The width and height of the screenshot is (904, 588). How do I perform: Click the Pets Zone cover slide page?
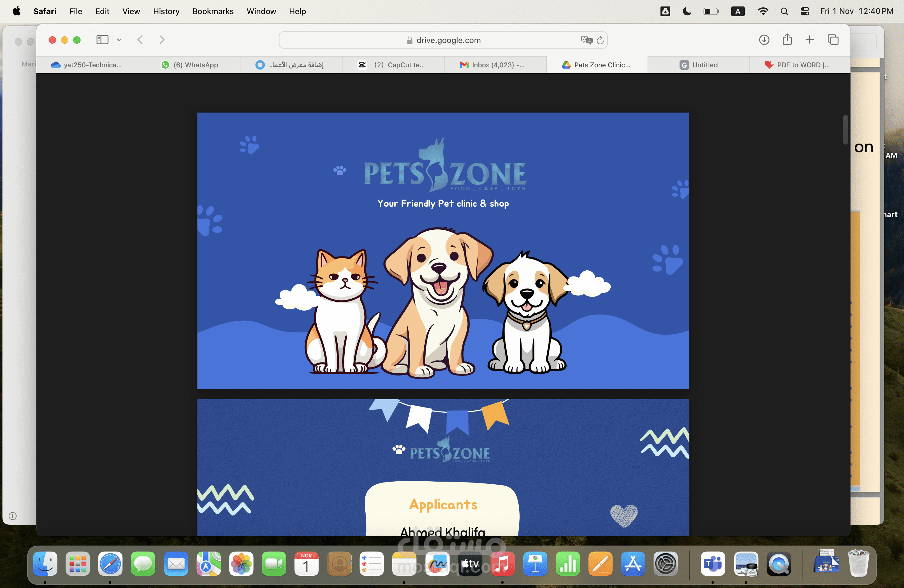443,251
